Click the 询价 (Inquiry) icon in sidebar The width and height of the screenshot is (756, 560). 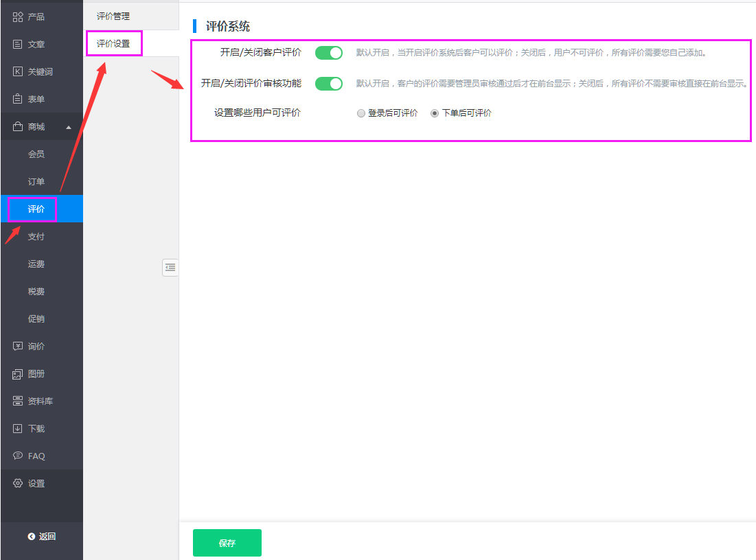[18, 346]
